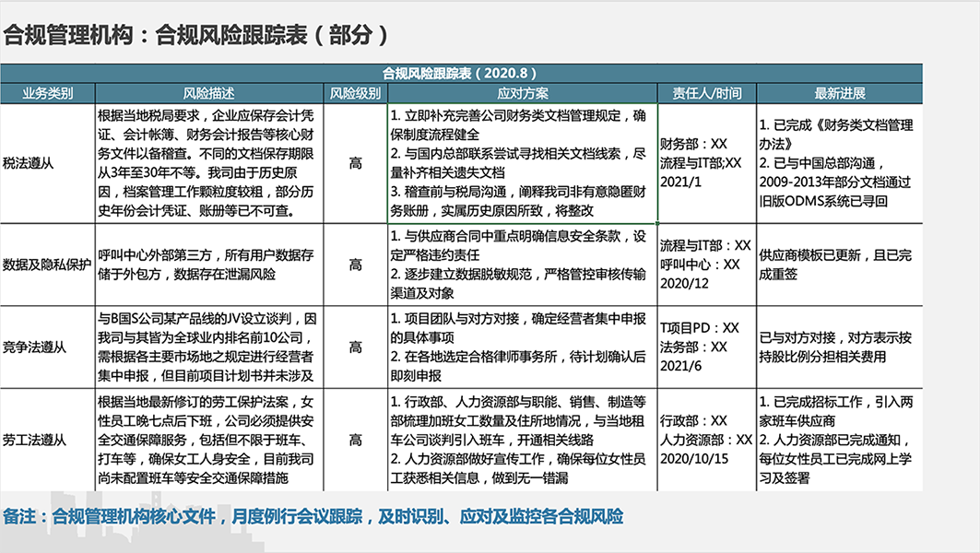Click the 风险级别 column header
The image size is (980, 553).
[x=355, y=93]
